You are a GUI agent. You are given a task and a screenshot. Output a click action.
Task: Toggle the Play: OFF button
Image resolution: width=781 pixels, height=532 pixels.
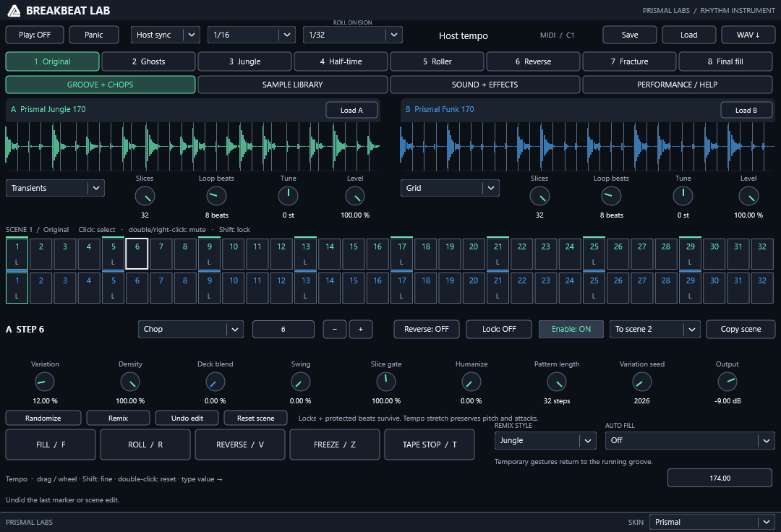pos(35,35)
